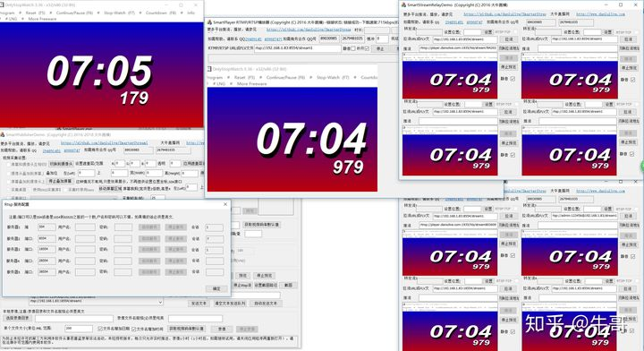Click 拉流 button of first stream in lower relay window

tap(508, 216)
